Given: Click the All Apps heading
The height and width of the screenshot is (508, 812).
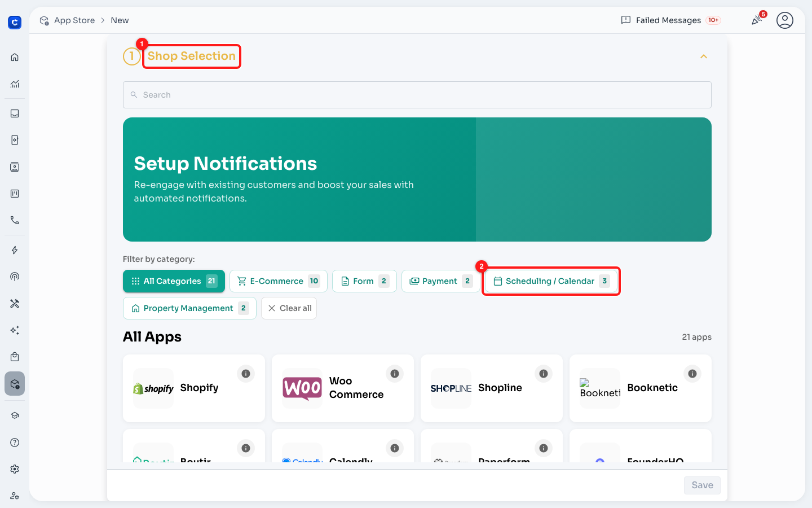Looking at the screenshot, I should tap(152, 337).
